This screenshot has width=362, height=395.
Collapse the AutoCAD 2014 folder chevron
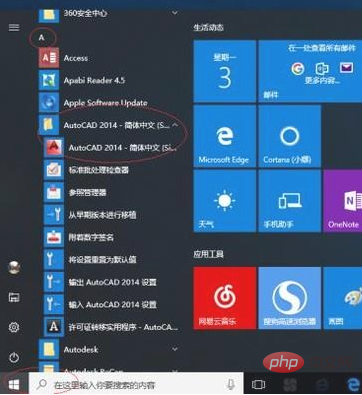click(x=175, y=125)
